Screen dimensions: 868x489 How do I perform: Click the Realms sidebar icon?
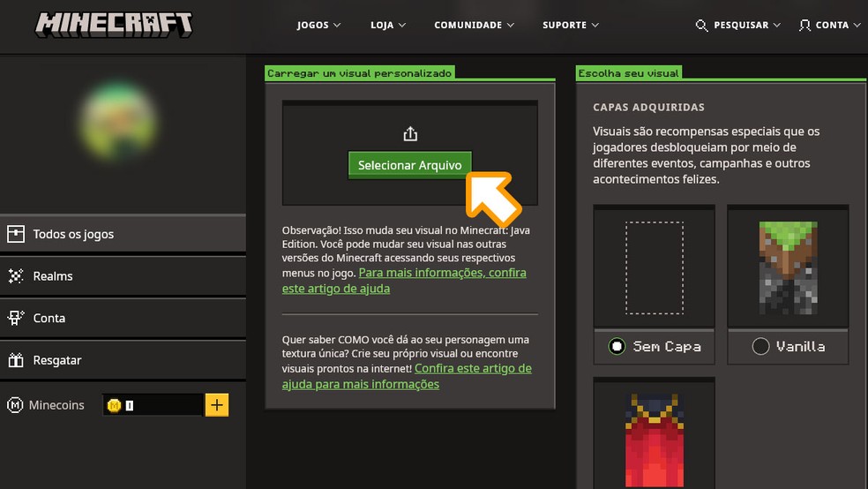click(x=16, y=275)
